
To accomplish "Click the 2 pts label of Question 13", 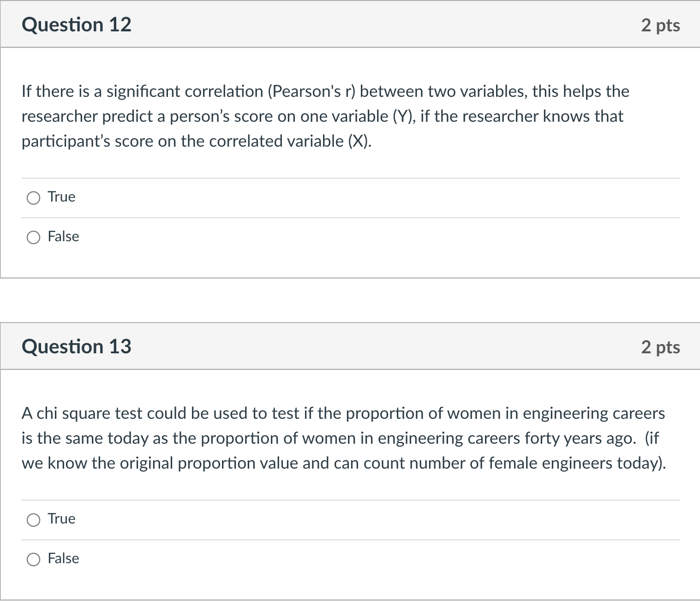I will click(x=660, y=347).
